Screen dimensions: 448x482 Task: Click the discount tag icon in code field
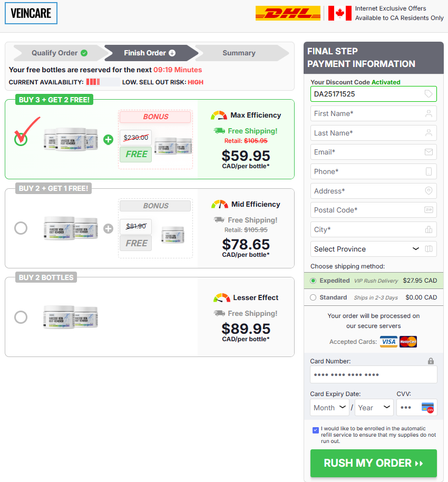(x=428, y=94)
